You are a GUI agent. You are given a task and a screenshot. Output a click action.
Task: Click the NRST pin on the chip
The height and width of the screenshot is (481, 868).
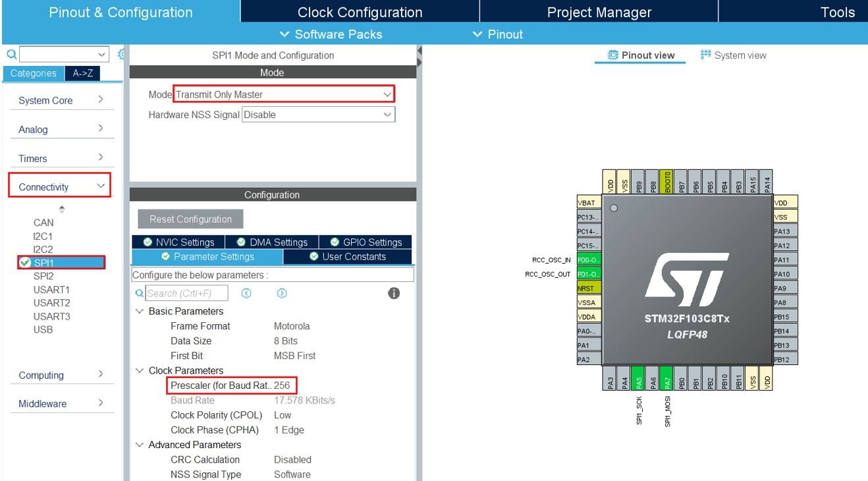pos(588,288)
